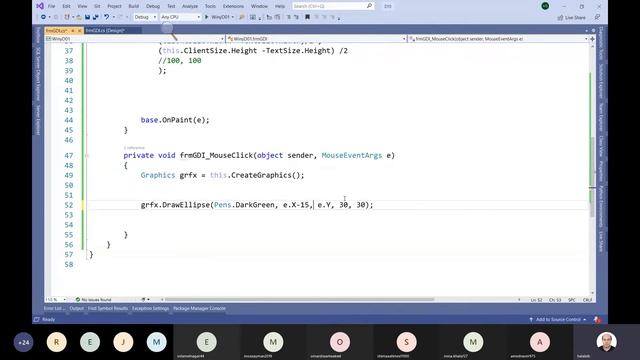The width and height of the screenshot is (640, 360).
Task: Click line number 52 in the gutter
Action: point(69,205)
